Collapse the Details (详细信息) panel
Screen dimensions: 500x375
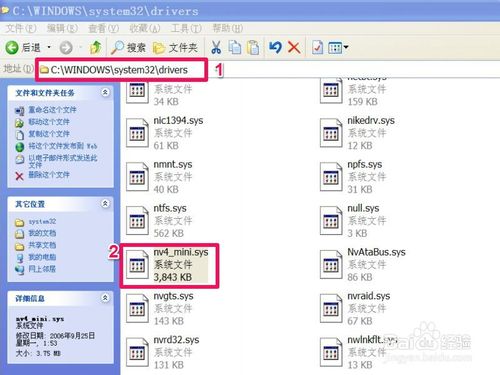[105, 298]
